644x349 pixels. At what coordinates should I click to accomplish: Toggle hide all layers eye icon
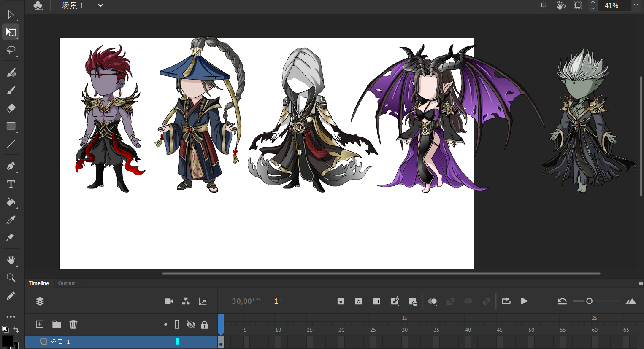(x=191, y=324)
